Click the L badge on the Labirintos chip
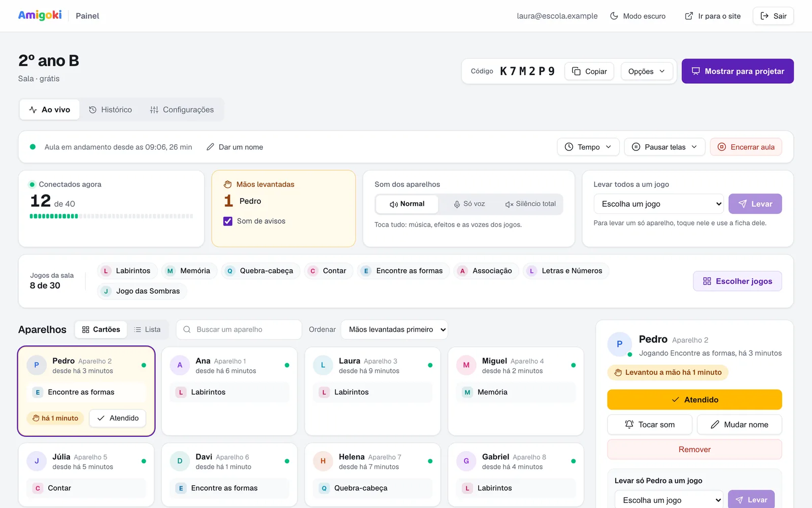This screenshot has width=812, height=508. (106, 271)
